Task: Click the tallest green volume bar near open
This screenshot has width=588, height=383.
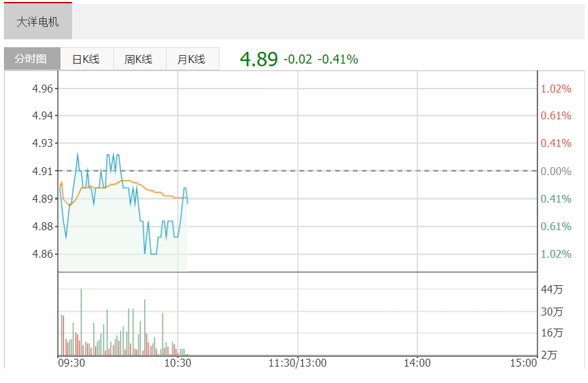Action: tap(81, 322)
